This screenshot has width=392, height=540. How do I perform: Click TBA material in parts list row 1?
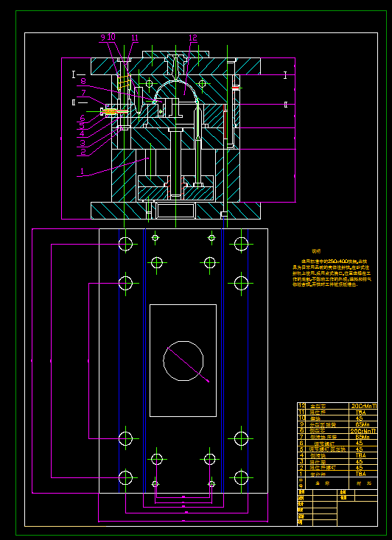(360, 474)
